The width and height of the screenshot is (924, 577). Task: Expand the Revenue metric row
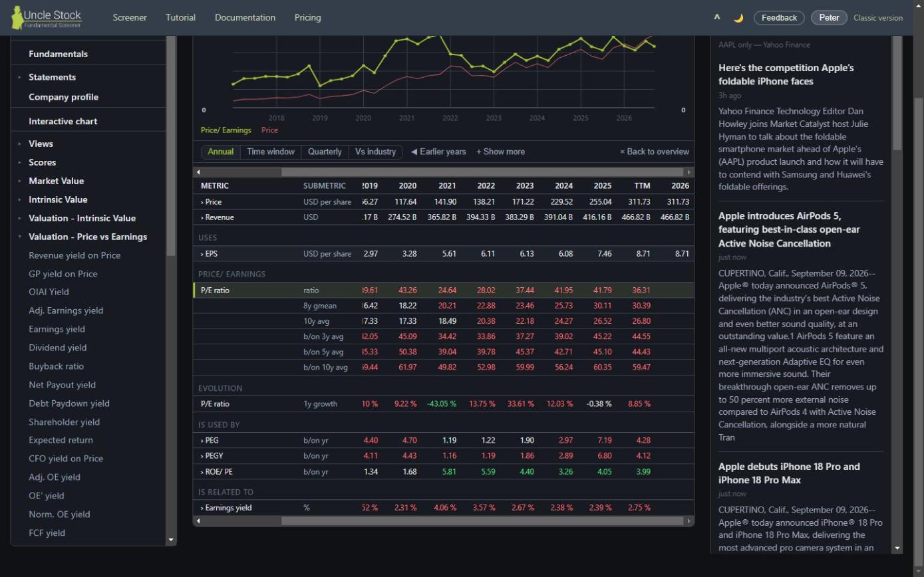tap(217, 217)
